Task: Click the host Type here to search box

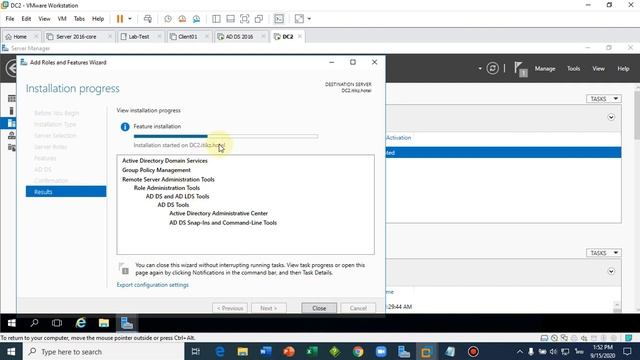Action: click(104, 352)
